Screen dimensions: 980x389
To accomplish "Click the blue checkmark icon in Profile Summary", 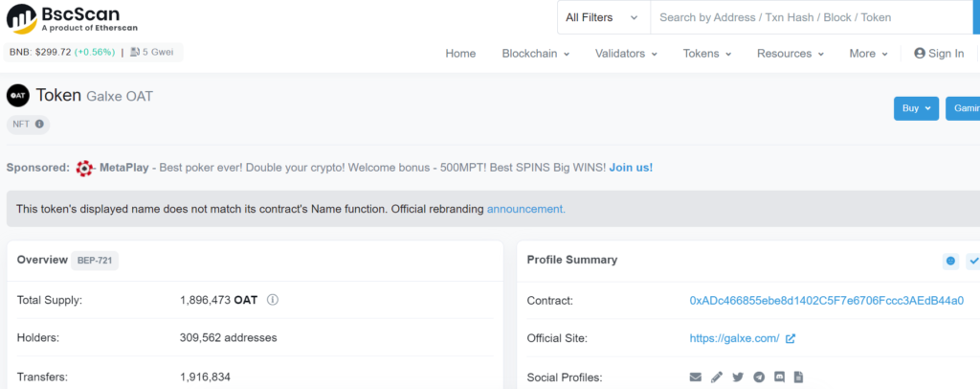I will click(x=973, y=261).
